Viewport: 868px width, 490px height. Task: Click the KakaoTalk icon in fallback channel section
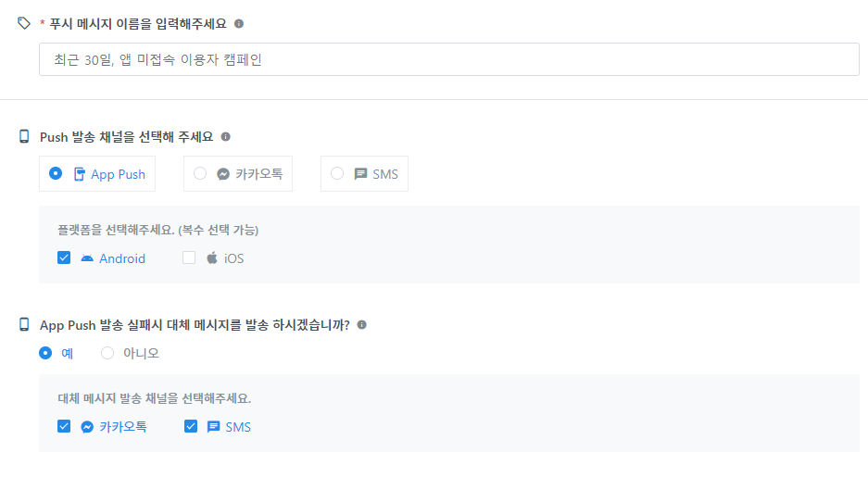coord(87,427)
